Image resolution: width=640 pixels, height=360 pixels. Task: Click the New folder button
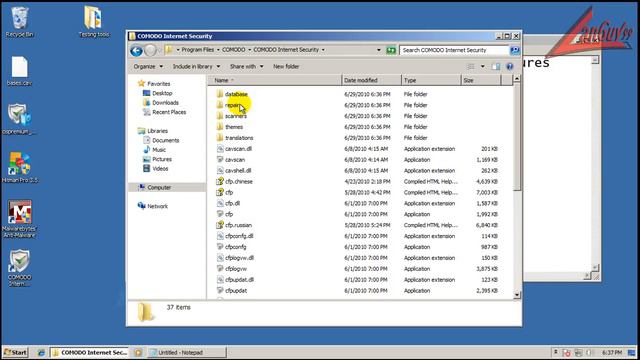(x=286, y=67)
